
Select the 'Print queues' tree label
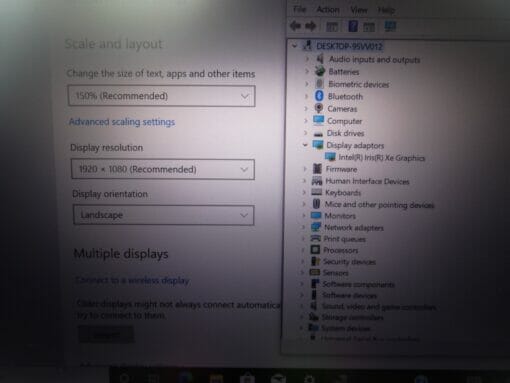coord(345,239)
